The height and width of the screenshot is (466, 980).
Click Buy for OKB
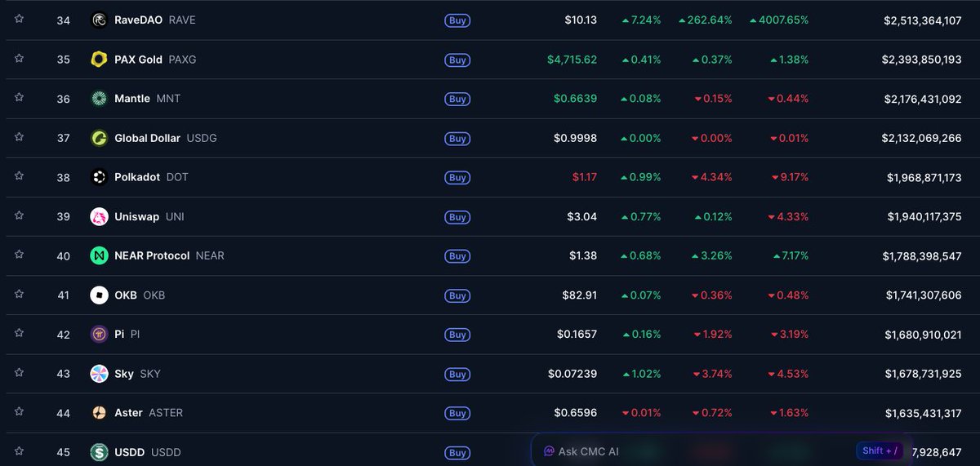[x=457, y=295]
